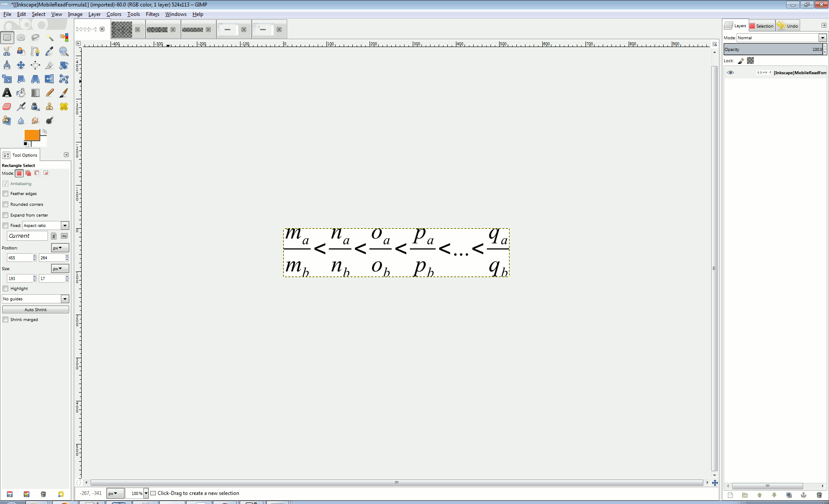Select the Eraser tool
Viewport: 829px width, 504px height.
click(x=7, y=107)
